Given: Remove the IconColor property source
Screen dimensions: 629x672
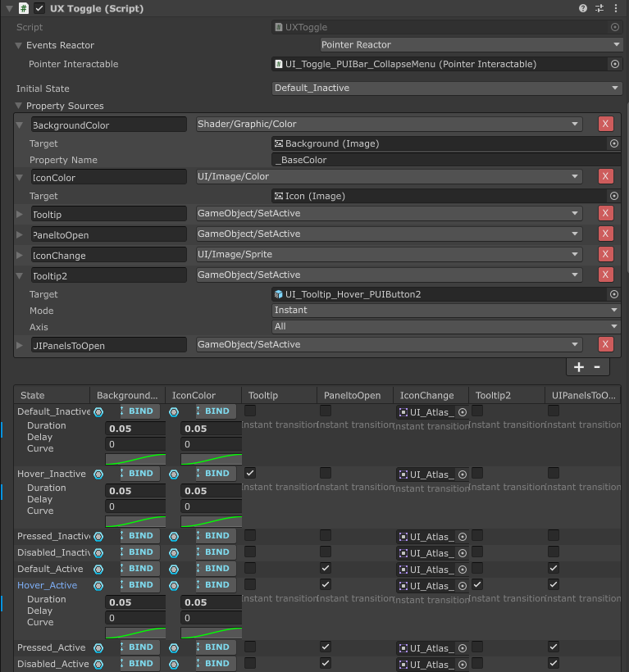Looking at the screenshot, I should (x=605, y=176).
